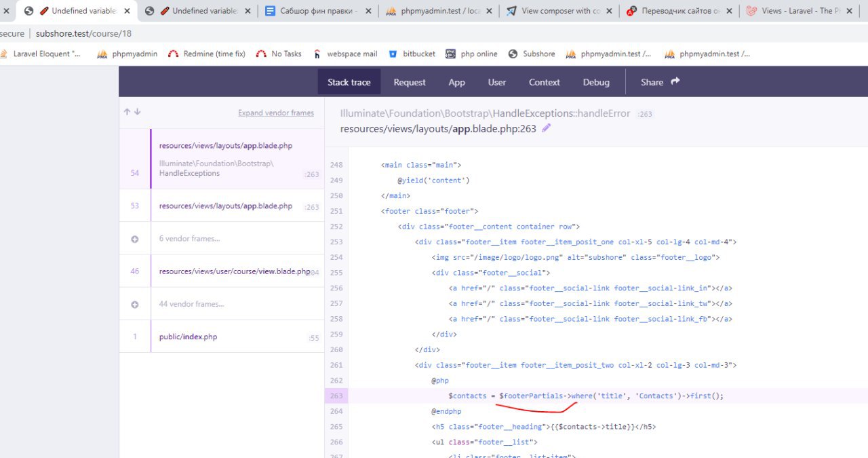Click the pencil icon to edit app.blade.php

547,128
